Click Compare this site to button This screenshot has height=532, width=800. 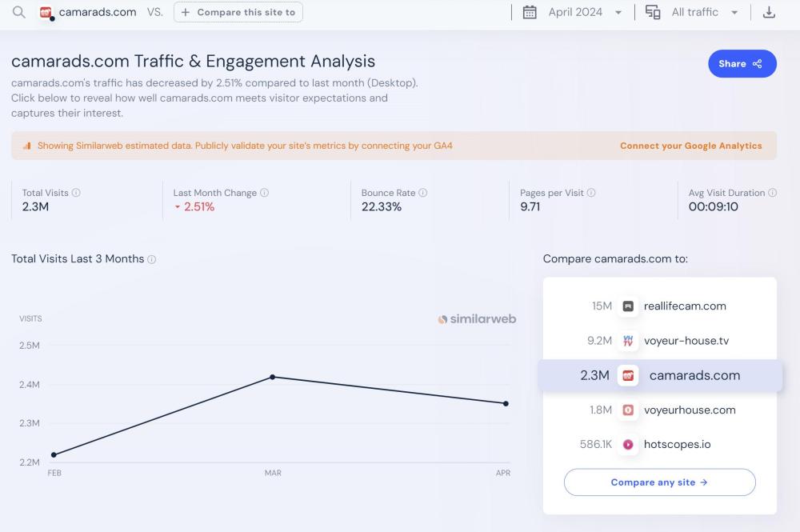pyautogui.click(x=238, y=12)
